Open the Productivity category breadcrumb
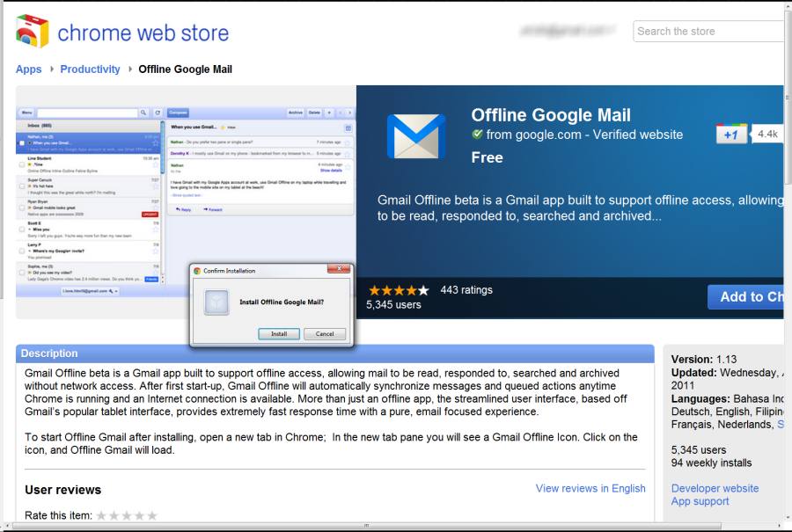This screenshot has width=792, height=532. [x=90, y=69]
